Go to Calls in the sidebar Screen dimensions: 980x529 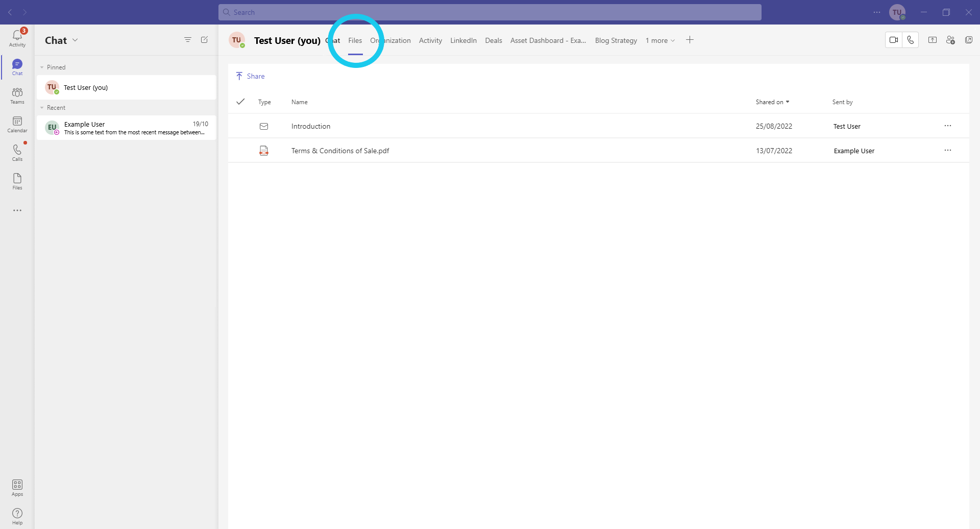(x=17, y=153)
